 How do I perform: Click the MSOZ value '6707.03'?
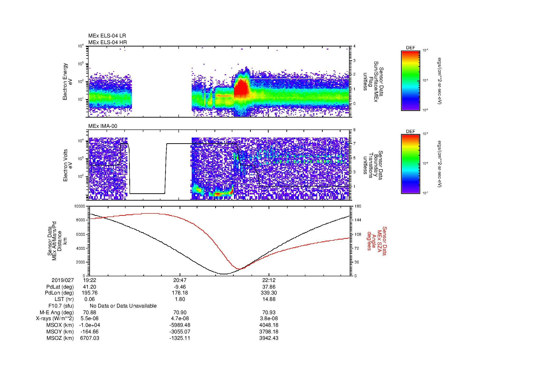click(89, 338)
